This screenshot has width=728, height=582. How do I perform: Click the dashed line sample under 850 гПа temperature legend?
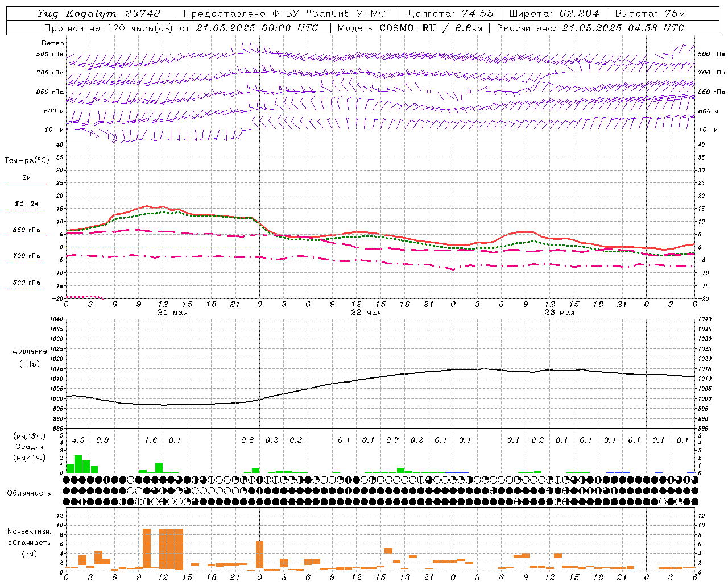26,236
